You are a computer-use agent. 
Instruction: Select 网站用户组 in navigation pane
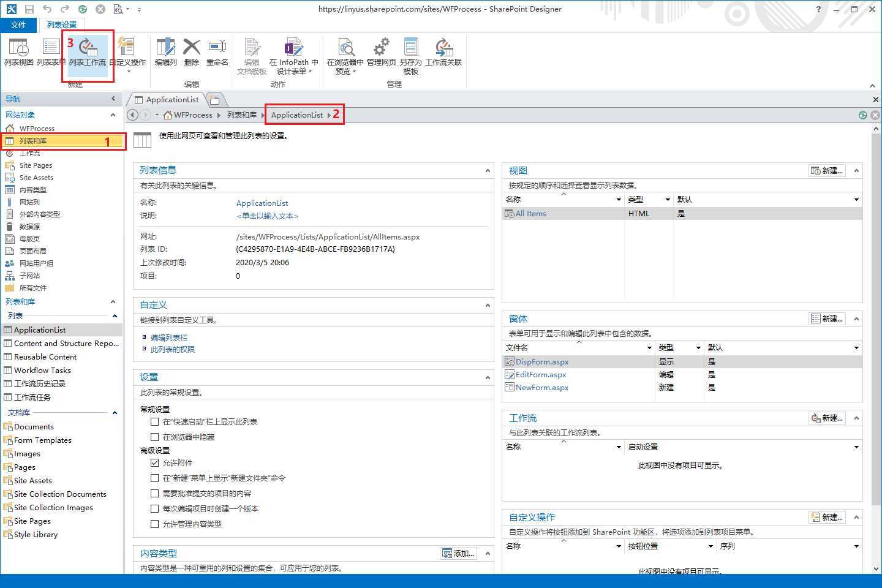tap(36, 263)
